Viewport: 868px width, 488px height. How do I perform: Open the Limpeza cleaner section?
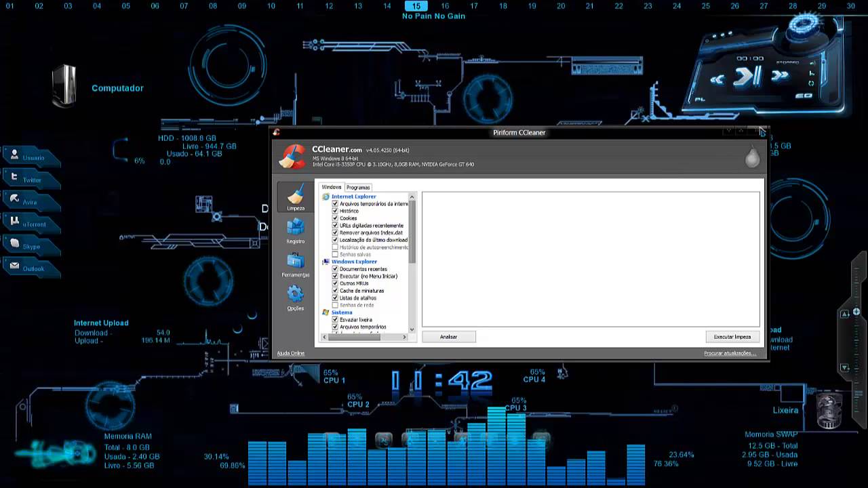[295, 197]
